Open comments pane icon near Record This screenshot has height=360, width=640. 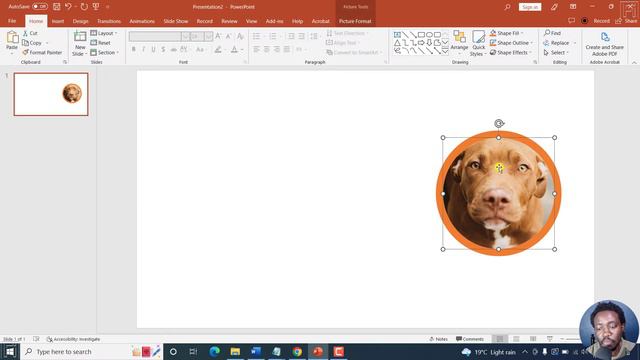(571, 21)
